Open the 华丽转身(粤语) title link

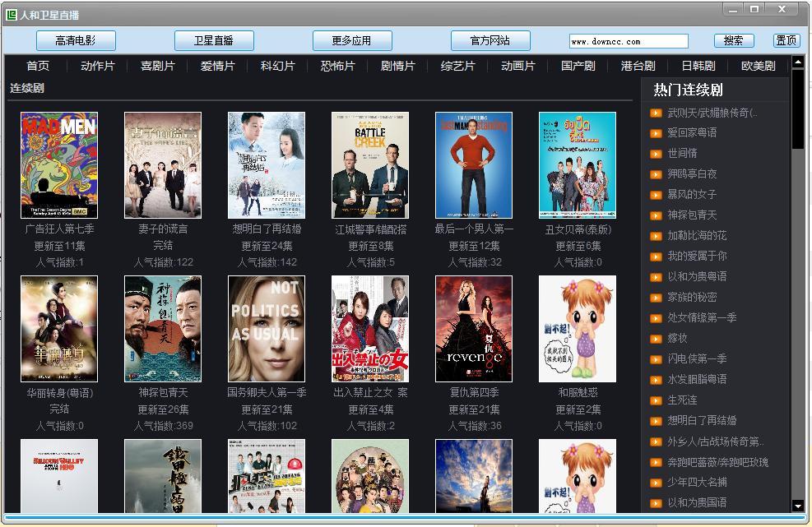pos(59,393)
